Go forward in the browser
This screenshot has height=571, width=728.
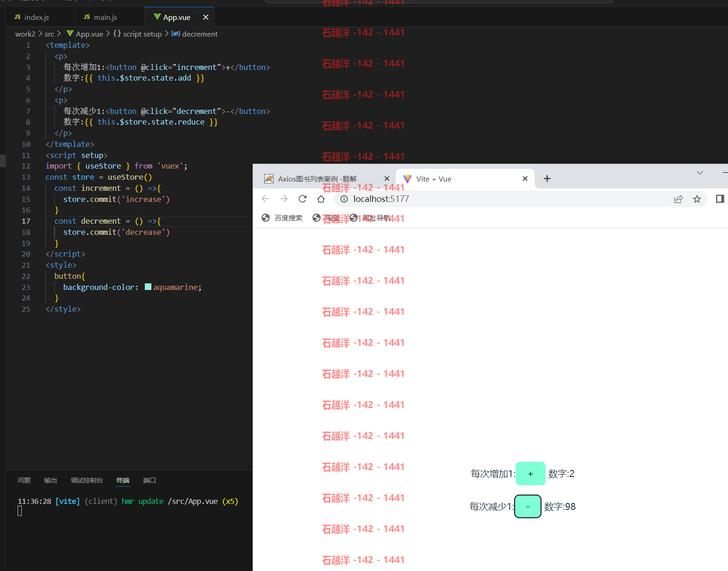pos(284,199)
